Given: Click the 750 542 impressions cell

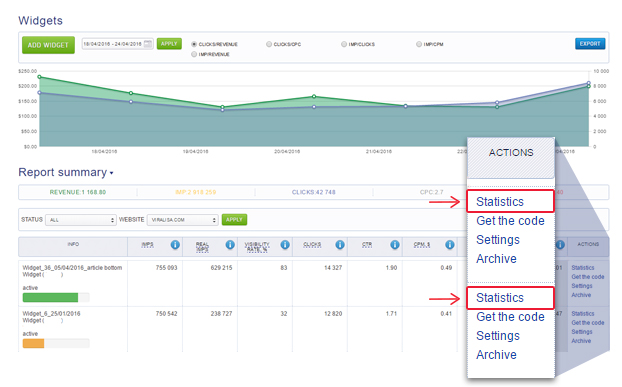Looking at the screenshot, I should click(x=166, y=314).
